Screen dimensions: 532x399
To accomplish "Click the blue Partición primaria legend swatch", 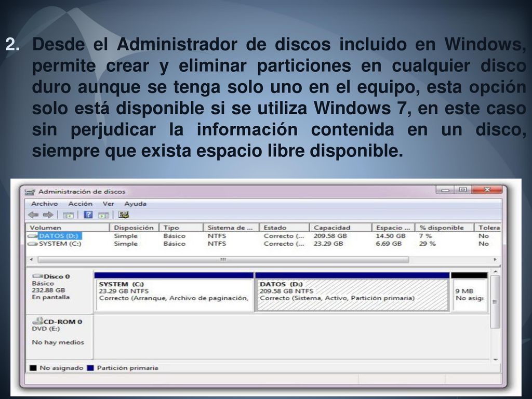I will coord(90,368).
